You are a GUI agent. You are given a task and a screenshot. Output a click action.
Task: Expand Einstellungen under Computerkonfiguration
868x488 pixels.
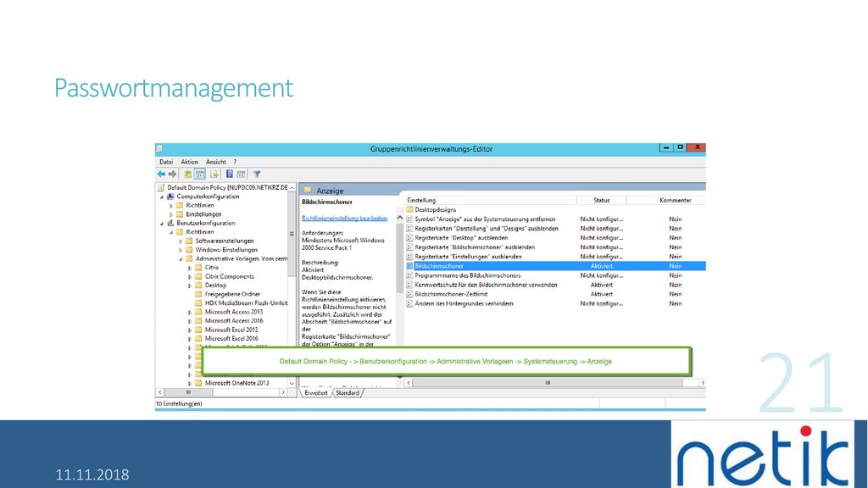click(171, 214)
